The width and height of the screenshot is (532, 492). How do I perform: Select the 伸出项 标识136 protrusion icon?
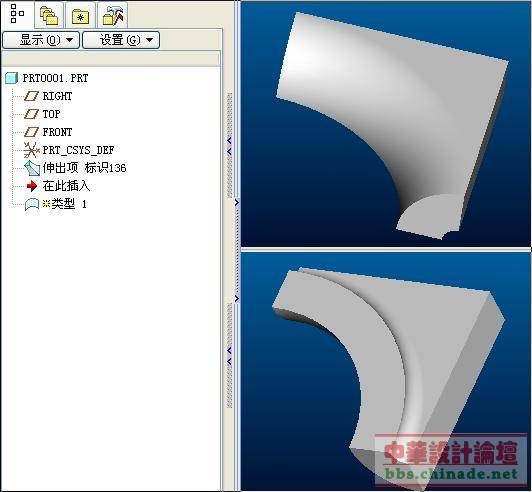coord(32,168)
